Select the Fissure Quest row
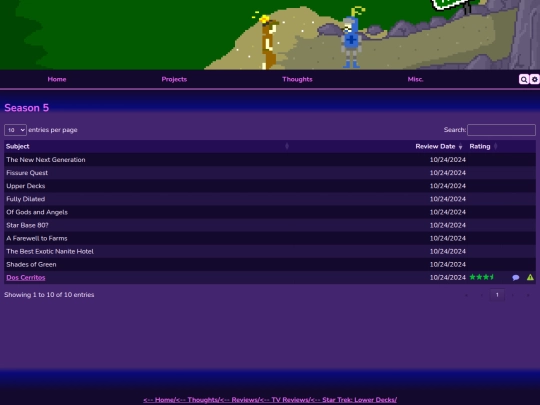The image size is (540, 405). tap(270, 173)
